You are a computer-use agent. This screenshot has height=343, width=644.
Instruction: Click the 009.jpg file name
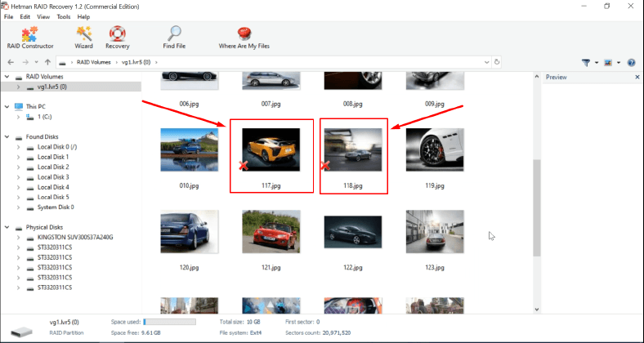click(435, 105)
